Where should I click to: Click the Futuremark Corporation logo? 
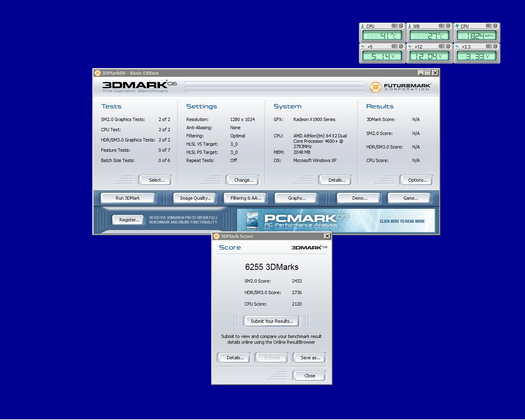click(x=400, y=87)
